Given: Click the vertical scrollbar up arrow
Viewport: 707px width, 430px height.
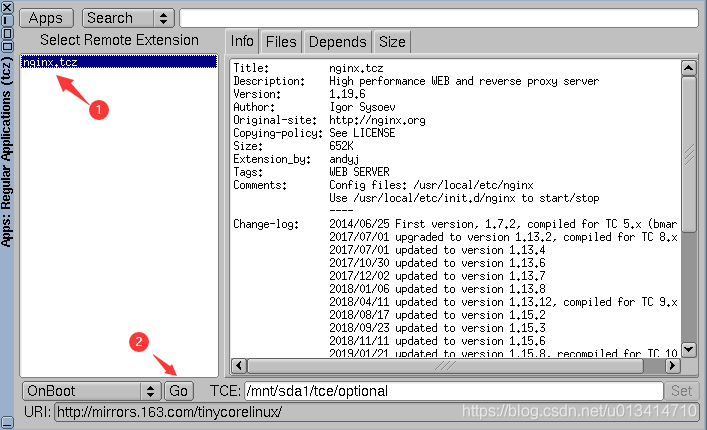Looking at the screenshot, I should [x=688, y=69].
